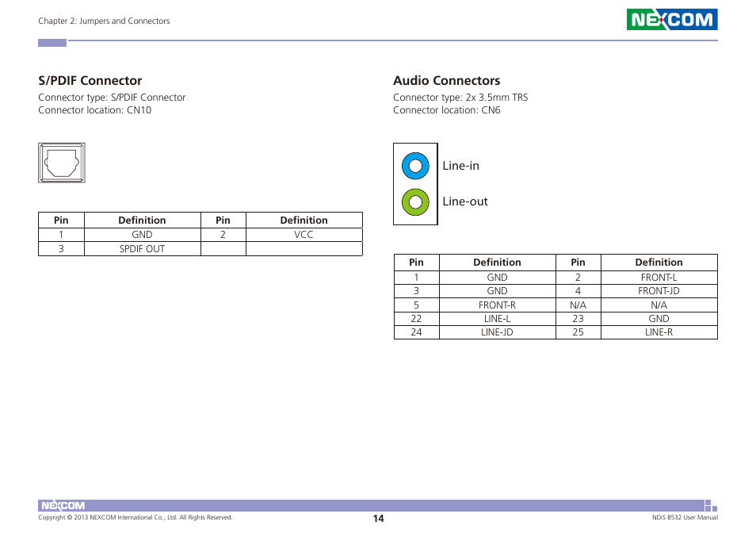Click pin 4 cell in audio table
Screen dimensions: 756x533
click(x=578, y=291)
